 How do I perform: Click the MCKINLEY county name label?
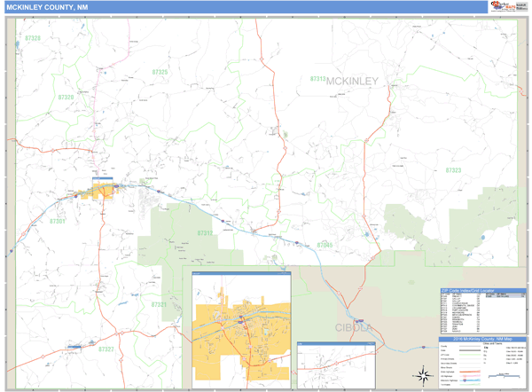[352, 81]
